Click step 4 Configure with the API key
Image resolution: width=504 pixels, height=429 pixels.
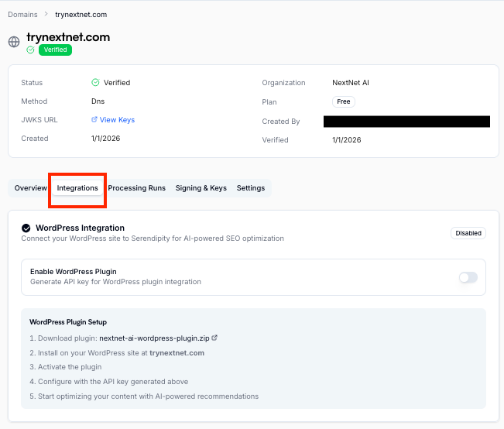pos(109,382)
